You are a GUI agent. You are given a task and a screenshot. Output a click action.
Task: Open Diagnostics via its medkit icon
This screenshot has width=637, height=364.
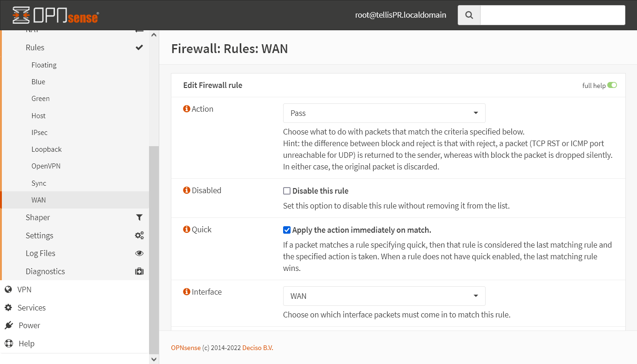tap(139, 271)
